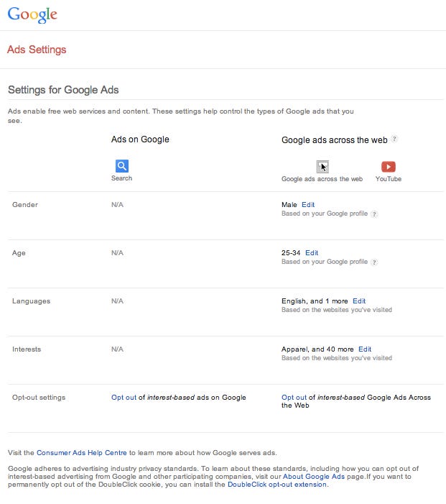Click the N/A value in the Gender row
The image size is (446, 504).
117,205
